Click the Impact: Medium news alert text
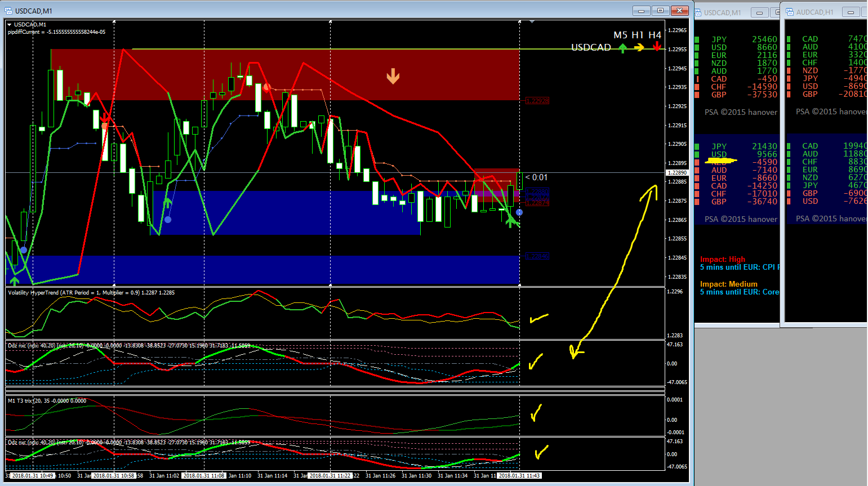This screenshot has height=486, width=868. pos(729,284)
